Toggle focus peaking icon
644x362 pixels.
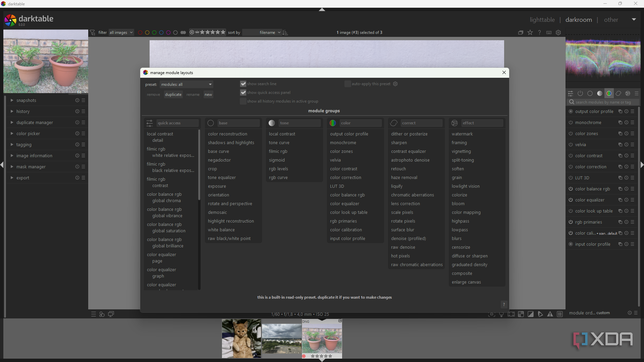click(492, 314)
